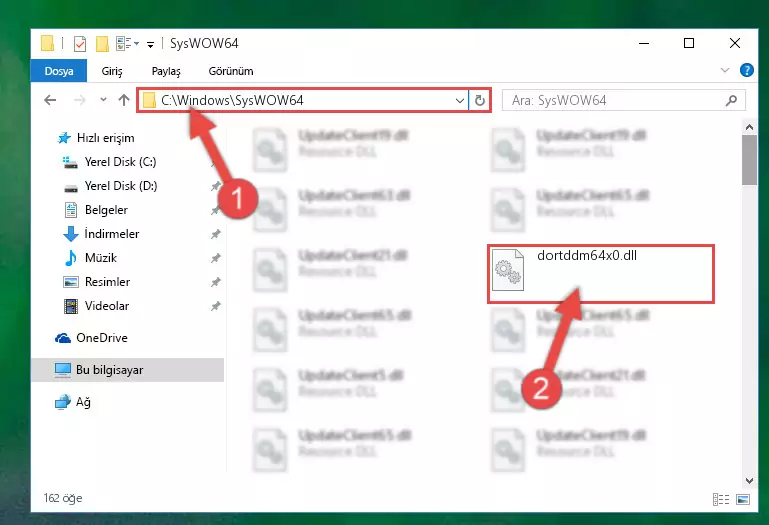Select OneDrive in the navigation pane
Screen dimensions: 769x525
pyautogui.click(x=102, y=338)
